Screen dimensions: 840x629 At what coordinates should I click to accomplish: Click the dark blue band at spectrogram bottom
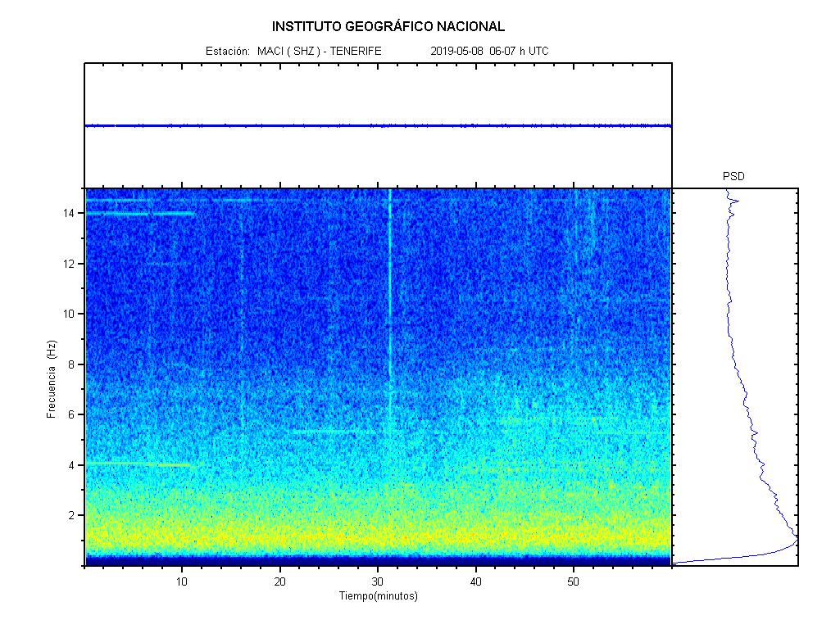[x=377, y=561]
